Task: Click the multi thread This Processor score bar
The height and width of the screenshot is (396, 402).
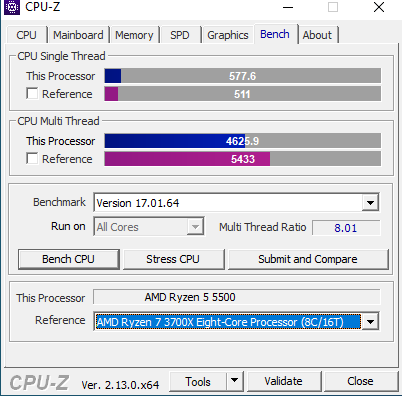Action: (243, 141)
